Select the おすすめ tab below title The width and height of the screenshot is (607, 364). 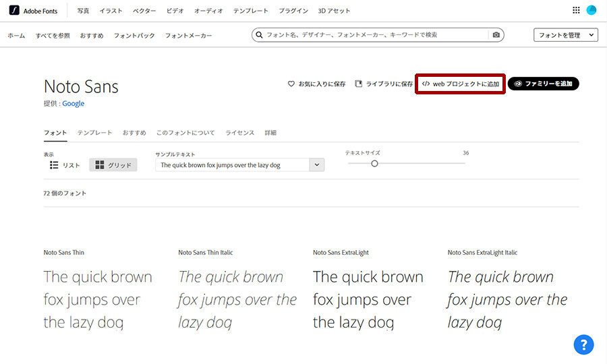134,133
